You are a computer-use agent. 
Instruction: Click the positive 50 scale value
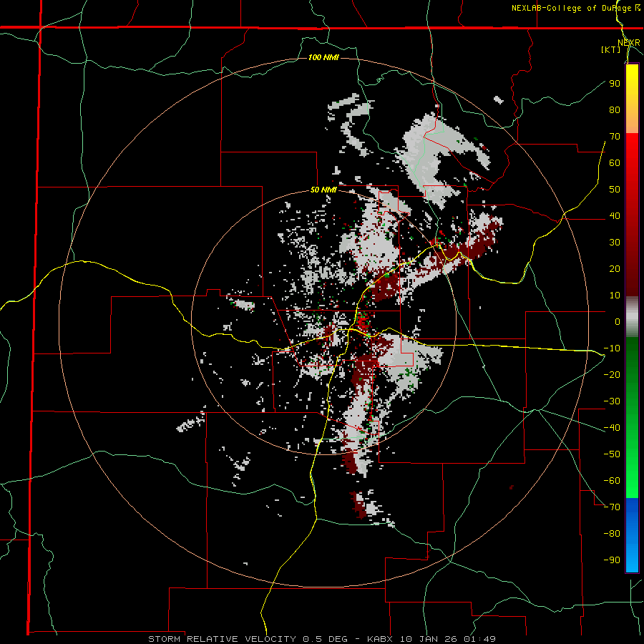click(615, 190)
